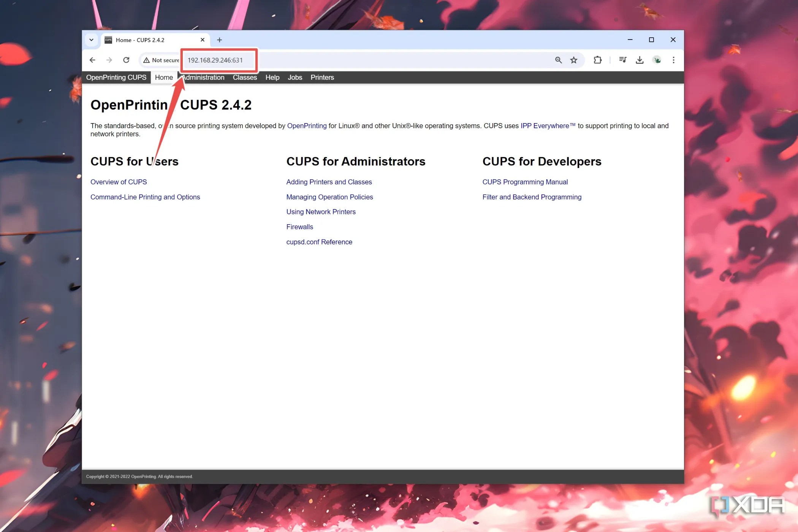This screenshot has width=798, height=532.
Task: Open the Downloads panel icon
Action: click(640, 60)
